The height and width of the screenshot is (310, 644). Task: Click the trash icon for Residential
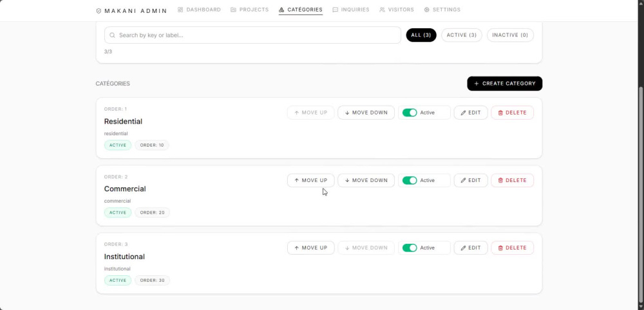pos(500,113)
